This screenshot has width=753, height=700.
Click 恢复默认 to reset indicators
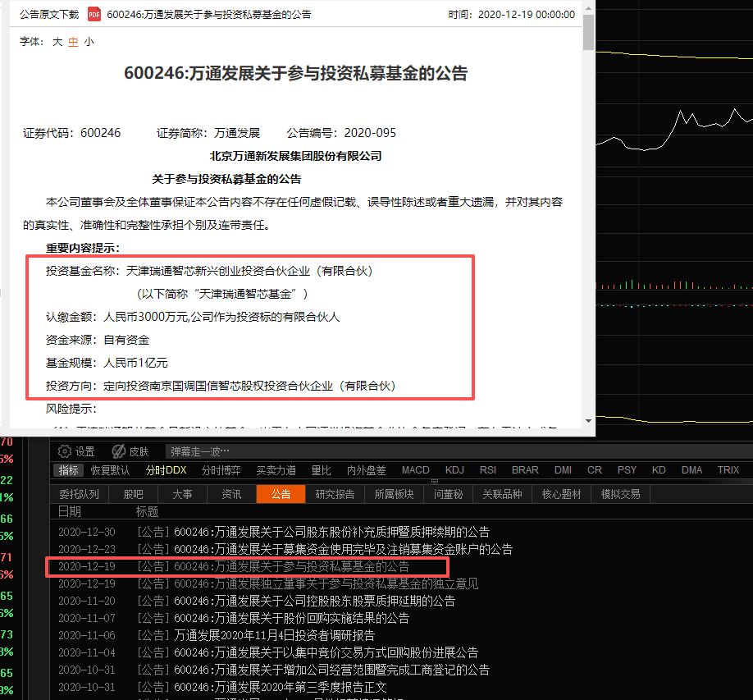click(x=111, y=470)
